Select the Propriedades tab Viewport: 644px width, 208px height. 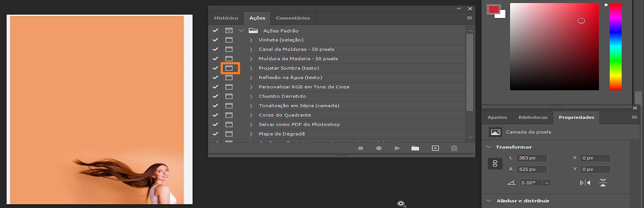point(577,117)
